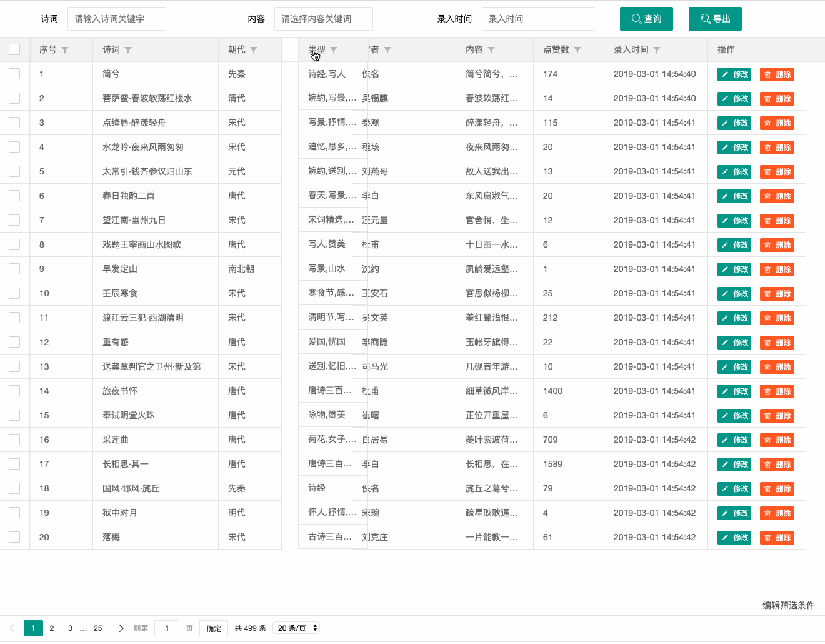Toggle the select-all checkbox in header

(14, 49)
